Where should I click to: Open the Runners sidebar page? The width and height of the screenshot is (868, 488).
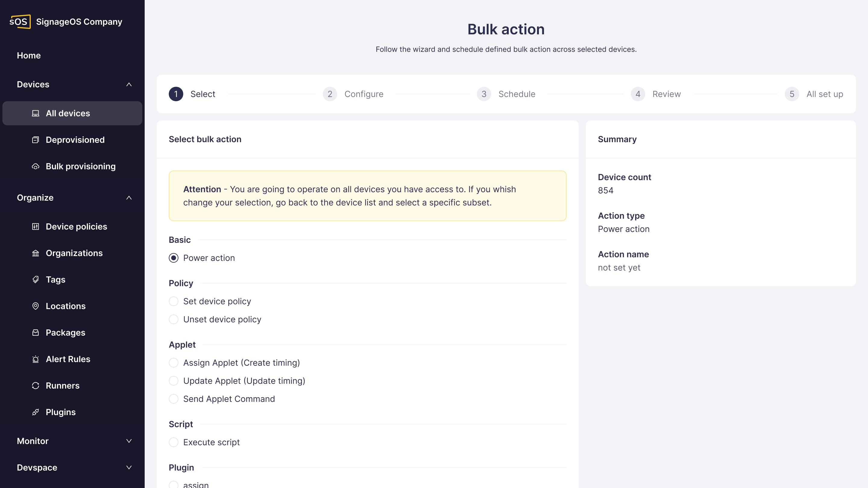pos(62,386)
